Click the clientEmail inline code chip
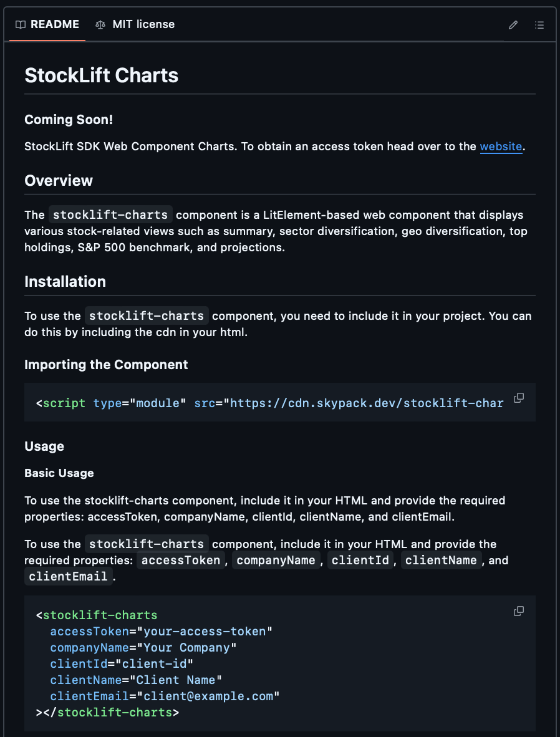Screen dimensions: 560x737 point(68,576)
